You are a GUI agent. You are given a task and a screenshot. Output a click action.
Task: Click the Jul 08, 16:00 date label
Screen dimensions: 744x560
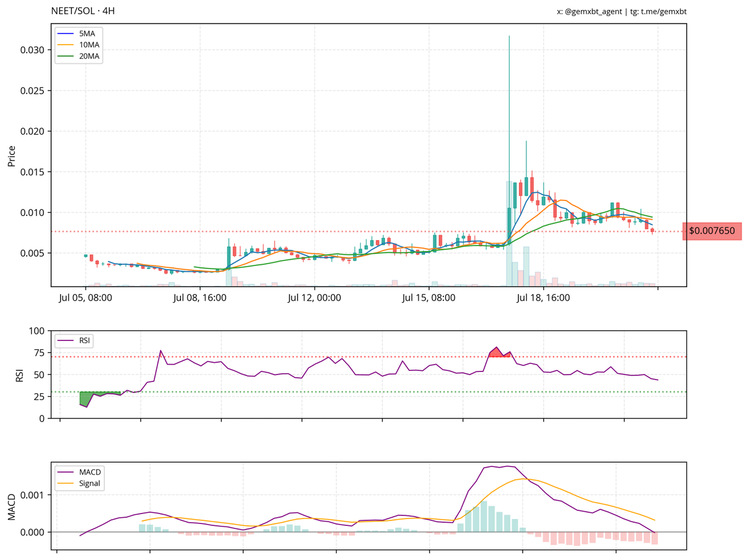coord(200,298)
